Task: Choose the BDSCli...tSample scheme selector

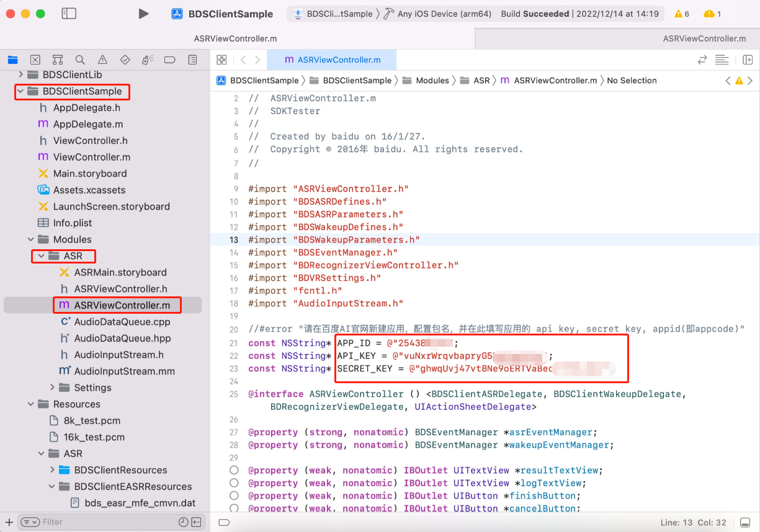Action: tap(333, 14)
